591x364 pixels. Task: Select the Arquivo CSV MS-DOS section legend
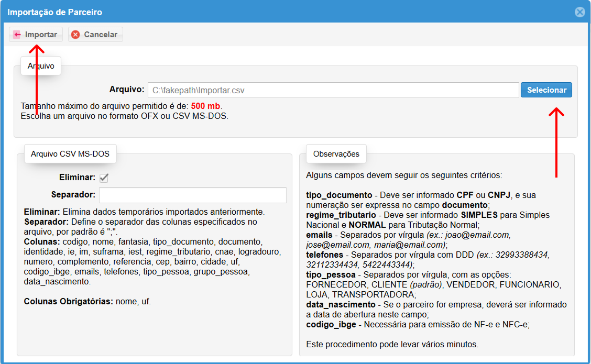coord(70,154)
